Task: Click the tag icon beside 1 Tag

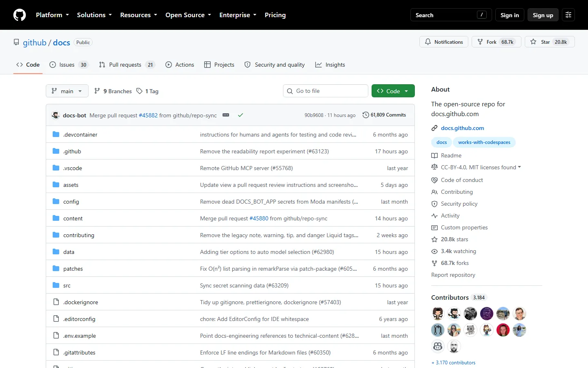Action: pyautogui.click(x=139, y=91)
